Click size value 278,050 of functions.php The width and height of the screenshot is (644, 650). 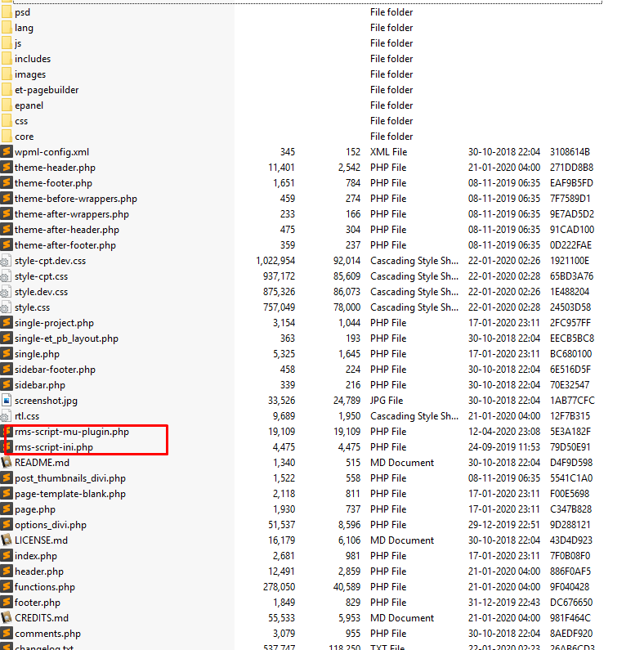pyautogui.click(x=279, y=587)
